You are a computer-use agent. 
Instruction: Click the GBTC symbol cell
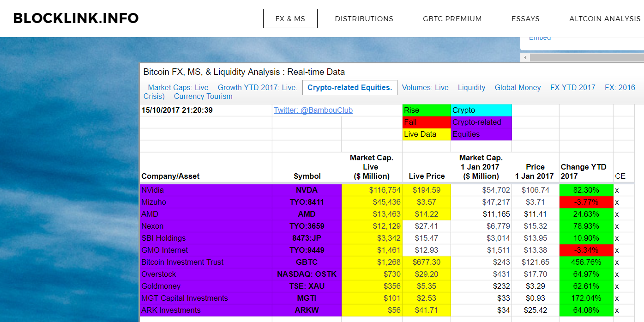307,262
